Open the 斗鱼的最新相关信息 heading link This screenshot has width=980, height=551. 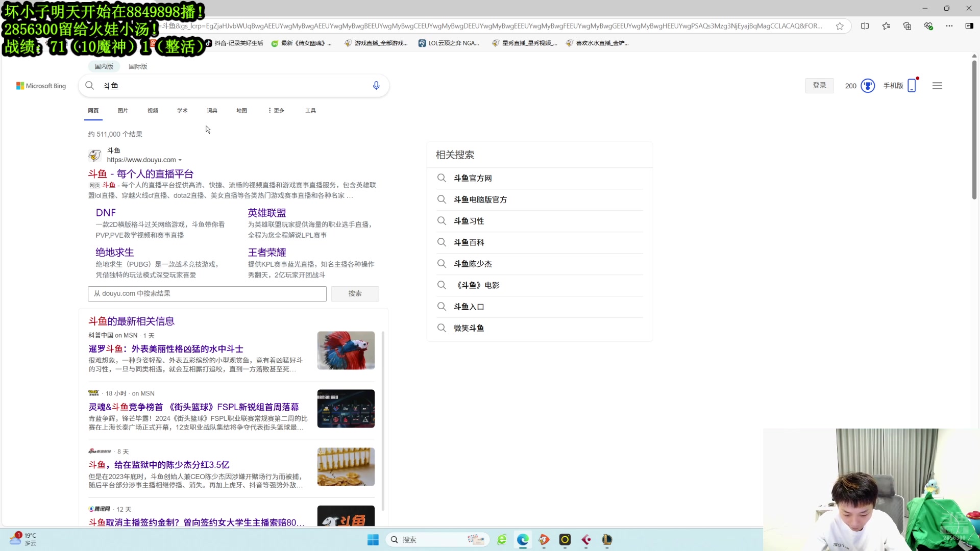point(132,321)
